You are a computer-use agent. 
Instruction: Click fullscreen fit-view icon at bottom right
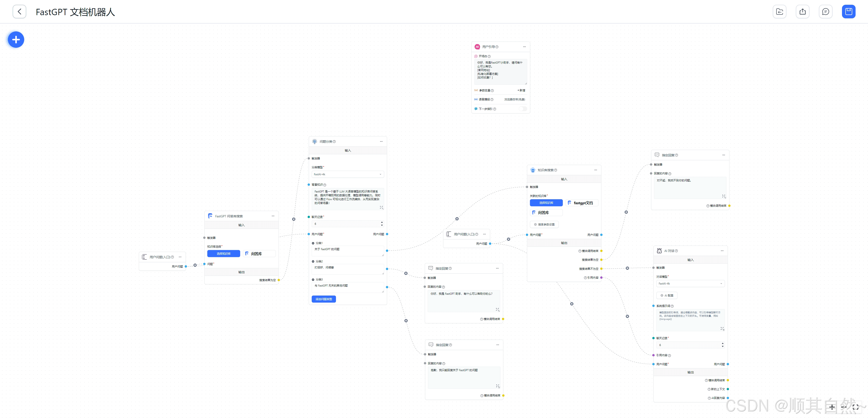tap(855, 407)
